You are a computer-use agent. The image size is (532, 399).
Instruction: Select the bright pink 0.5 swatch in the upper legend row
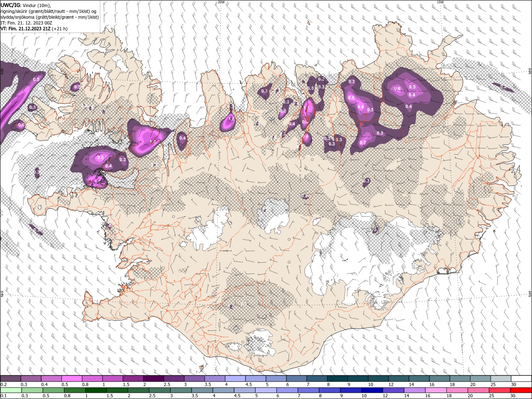71,379
